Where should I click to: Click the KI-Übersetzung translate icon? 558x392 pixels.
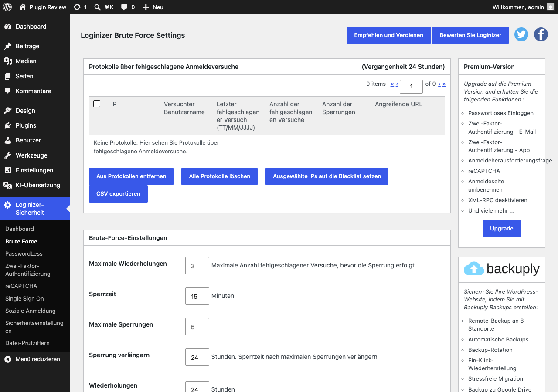point(8,185)
